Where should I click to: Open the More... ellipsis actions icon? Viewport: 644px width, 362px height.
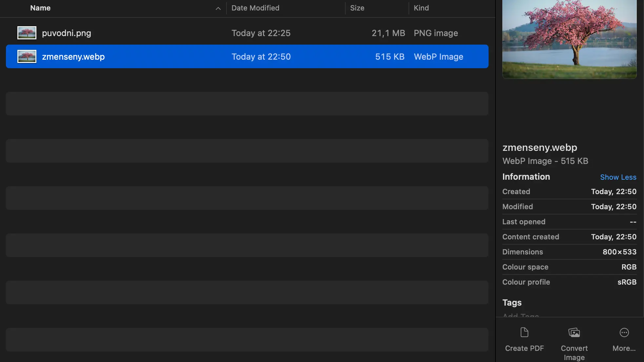pyautogui.click(x=624, y=332)
